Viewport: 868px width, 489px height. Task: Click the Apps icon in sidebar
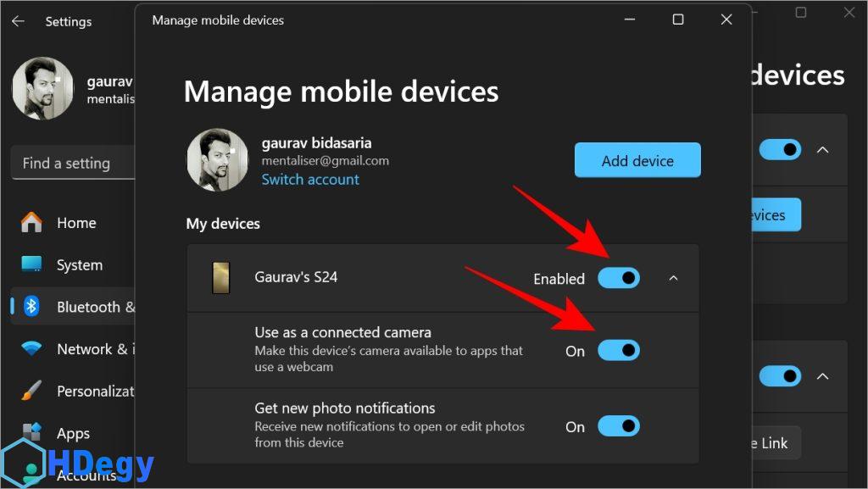click(x=31, y=432)
